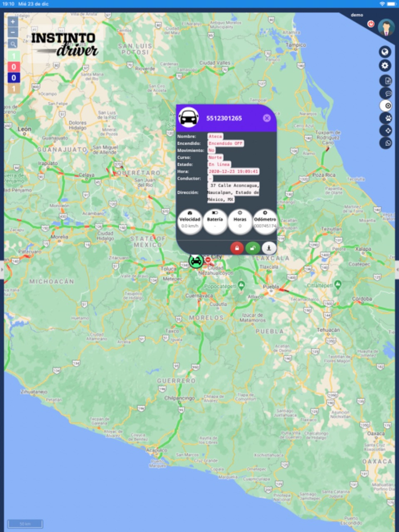Viewport: 399px width, 532px height.
Task: Click the red status counter showing 0
Action: [x=14, y=67]
